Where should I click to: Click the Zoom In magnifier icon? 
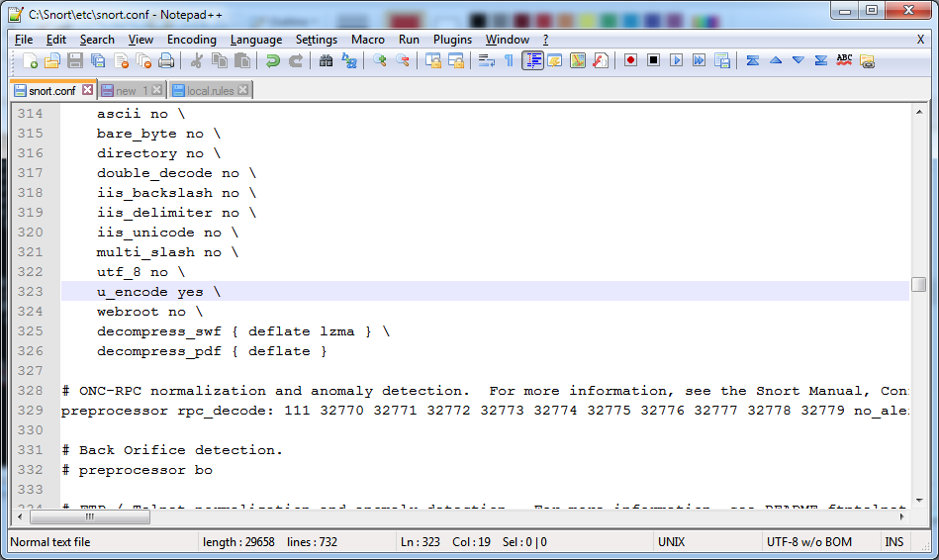(380, 61)
